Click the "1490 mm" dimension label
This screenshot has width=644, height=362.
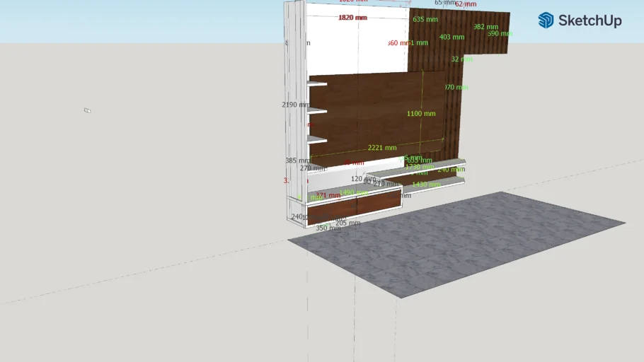(x=353, y=192)
